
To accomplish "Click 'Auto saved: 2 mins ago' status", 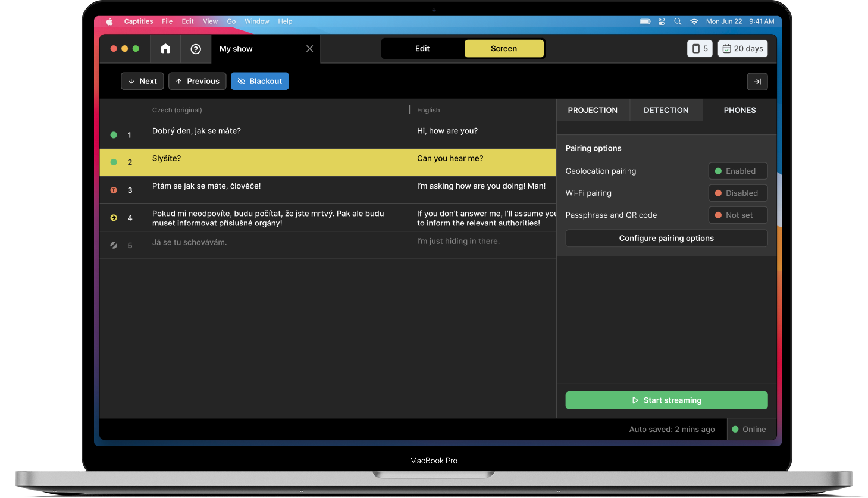I will 672,430.
